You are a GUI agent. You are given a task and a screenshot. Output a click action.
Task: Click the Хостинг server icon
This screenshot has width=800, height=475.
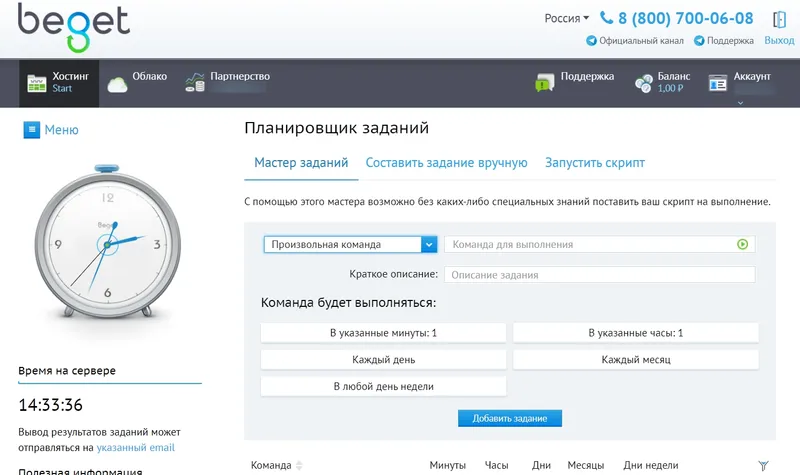point(37,83)
